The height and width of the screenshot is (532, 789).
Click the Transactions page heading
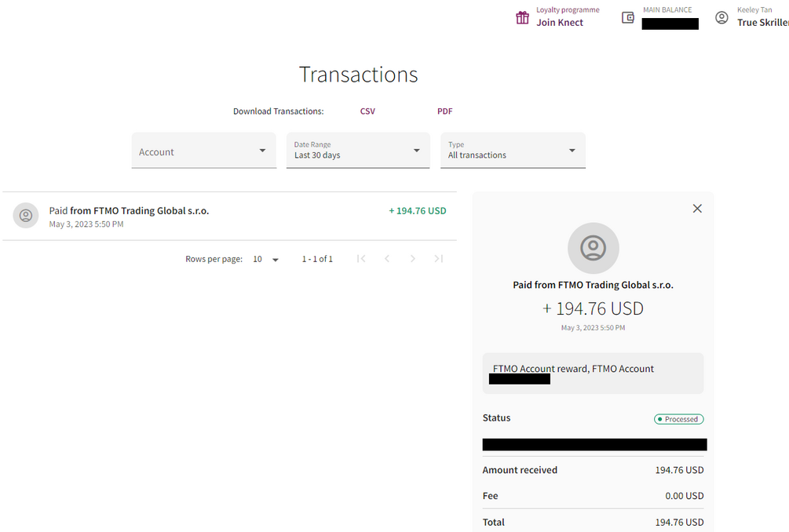[x=358, y=75]
